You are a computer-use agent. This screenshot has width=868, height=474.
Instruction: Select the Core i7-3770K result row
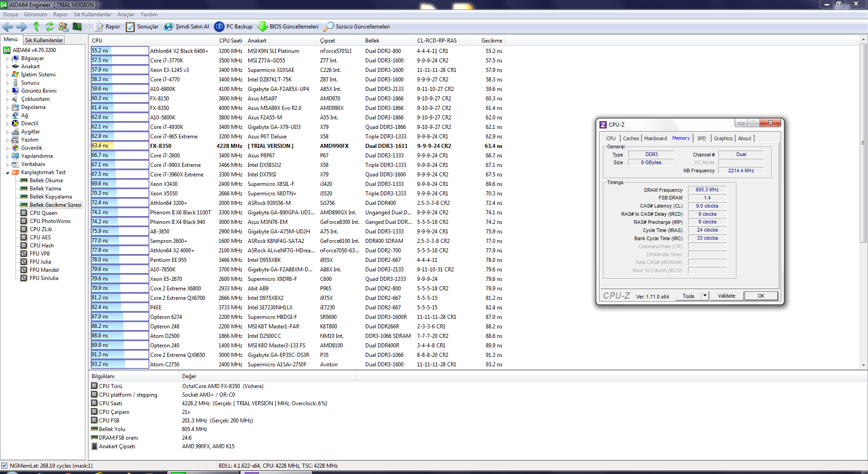(x=297, y=60)
